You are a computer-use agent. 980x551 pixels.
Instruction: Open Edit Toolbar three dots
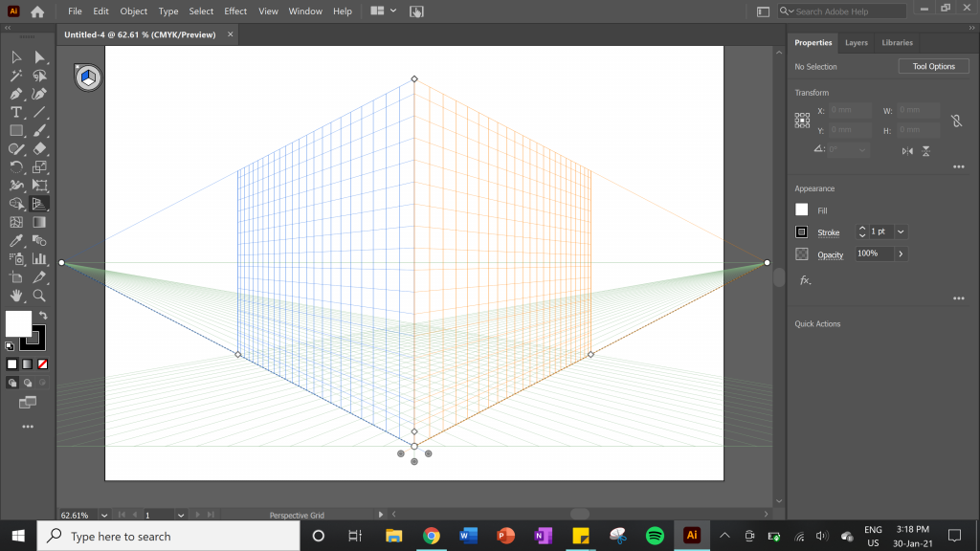tap(28, 427)
